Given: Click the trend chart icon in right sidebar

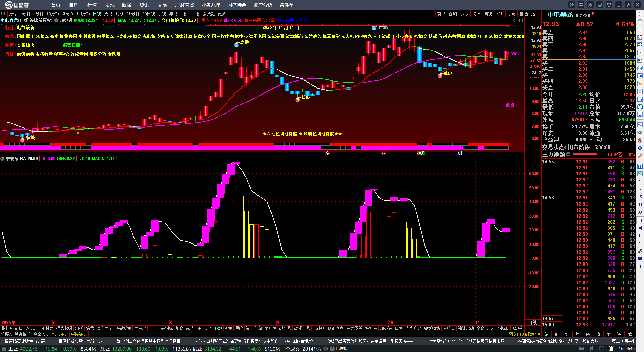Looking at the screenshot, I should [640, 52].
